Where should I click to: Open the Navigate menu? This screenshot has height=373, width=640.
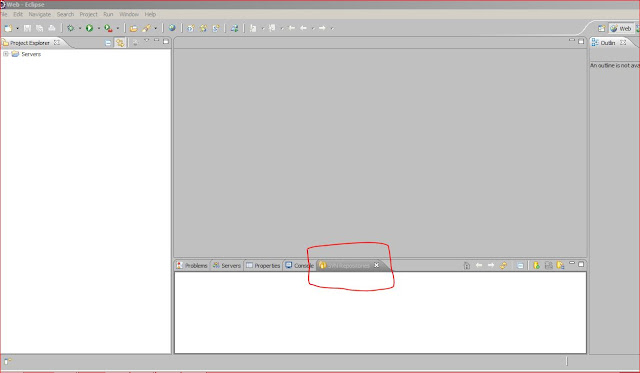coord(40,14)
